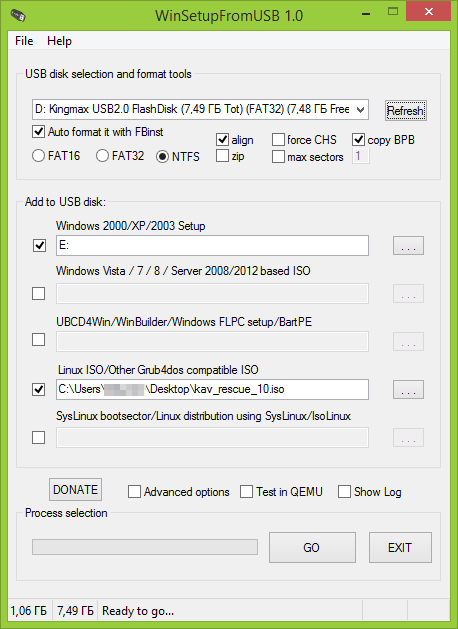
Task: Uncheck Auto format it with FBinst
Action: click(x=39, y=132)
